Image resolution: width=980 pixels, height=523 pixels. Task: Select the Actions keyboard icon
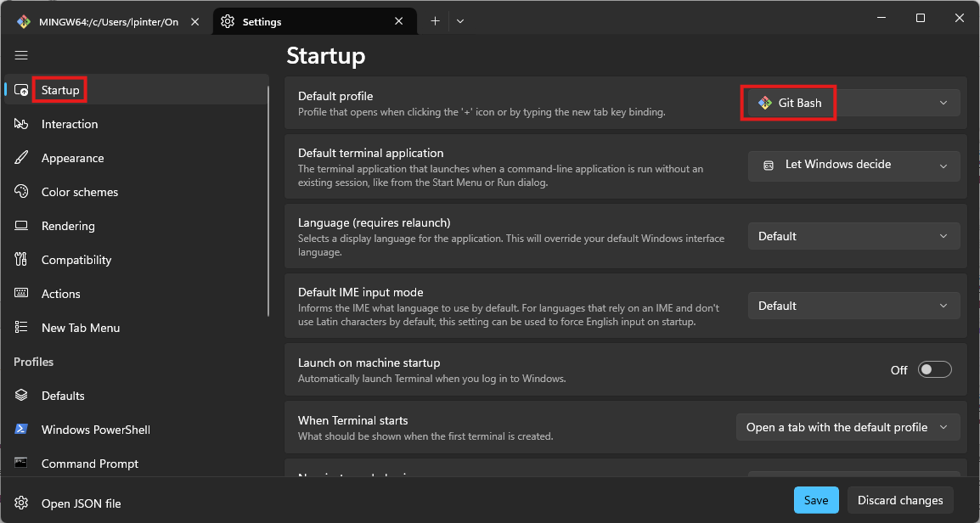click(22, 294)
